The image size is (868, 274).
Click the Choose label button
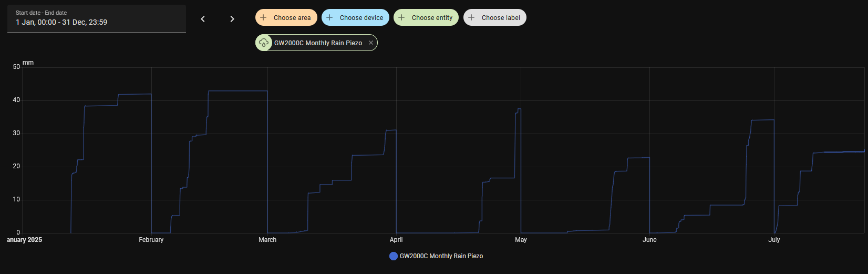[x=495, y=17]
